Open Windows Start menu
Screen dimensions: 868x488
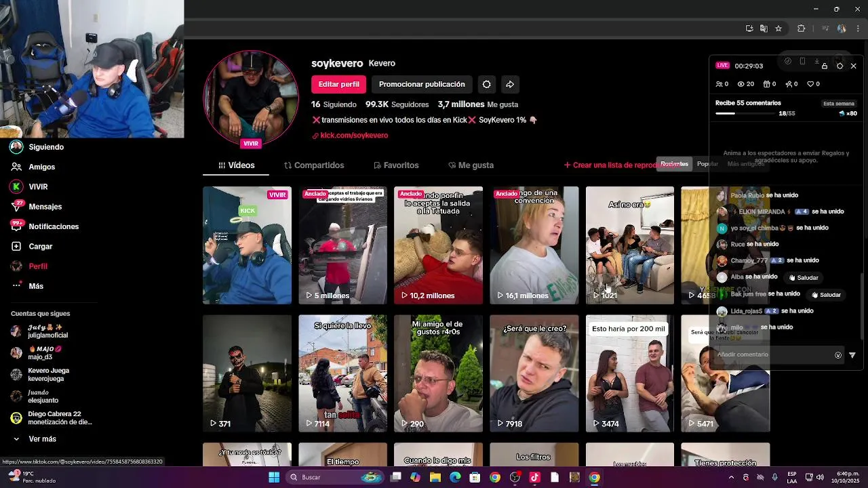pos(274,477)
